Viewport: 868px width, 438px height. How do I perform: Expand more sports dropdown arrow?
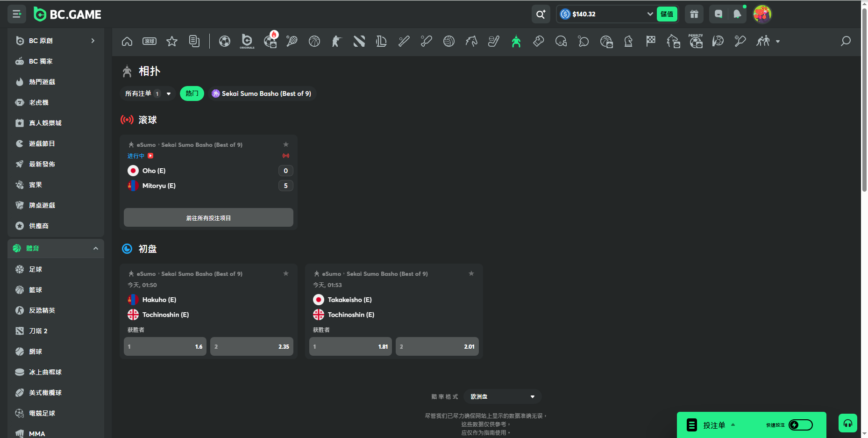[x=778, y=42]
